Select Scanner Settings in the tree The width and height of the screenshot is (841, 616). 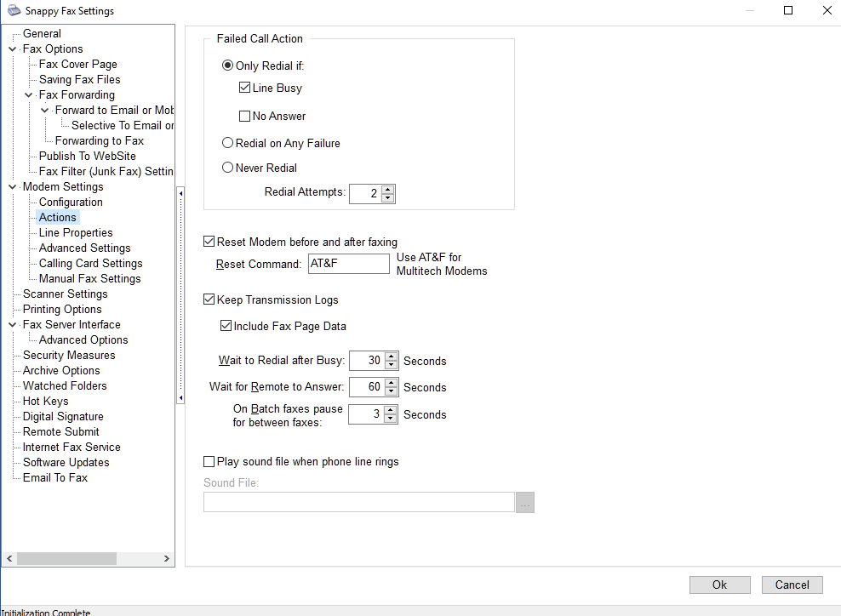click(65, 294)
